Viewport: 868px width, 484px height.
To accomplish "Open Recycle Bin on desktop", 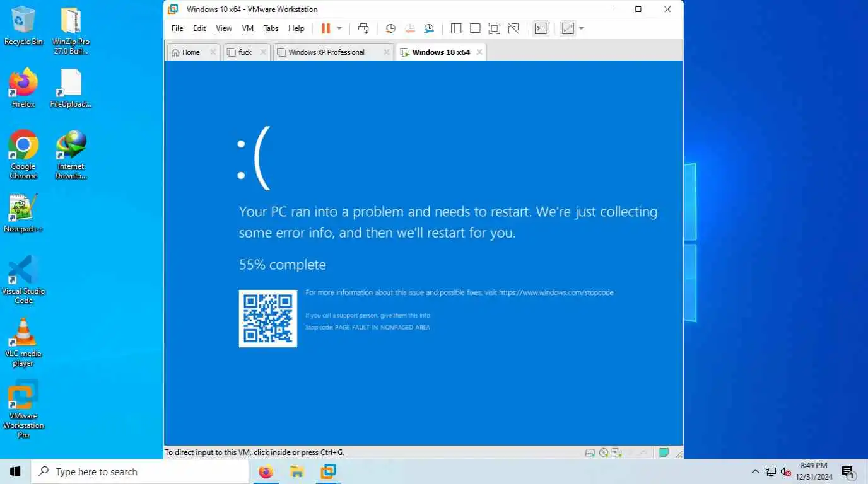I will pyautogui.click(x=23, y=26).
